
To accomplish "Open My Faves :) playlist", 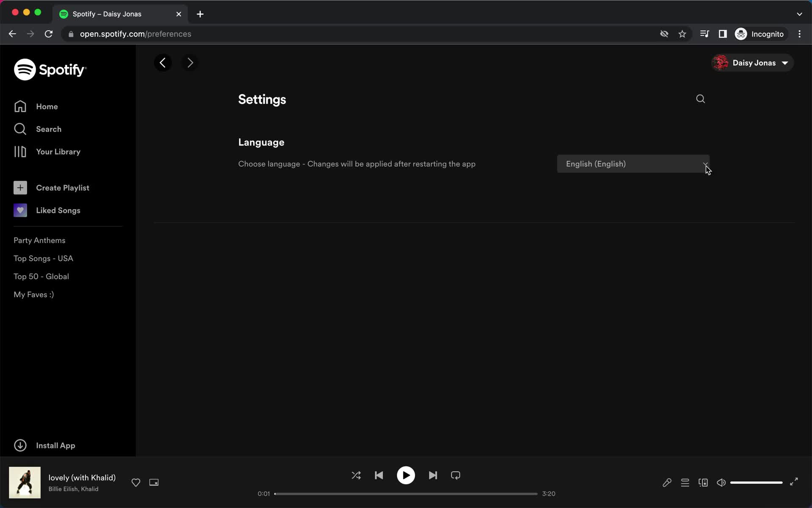I will pyautogui.click(x=34, y=295).
